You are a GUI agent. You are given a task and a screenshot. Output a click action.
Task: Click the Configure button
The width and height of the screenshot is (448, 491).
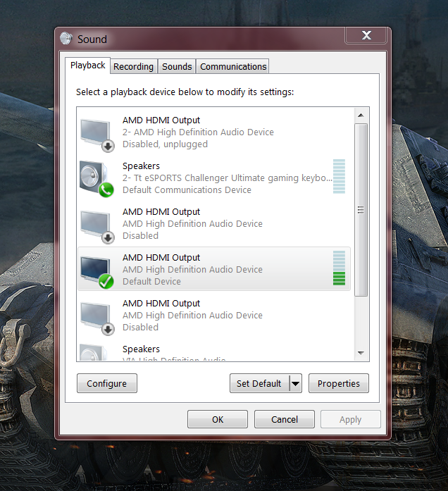click(107, 383)
